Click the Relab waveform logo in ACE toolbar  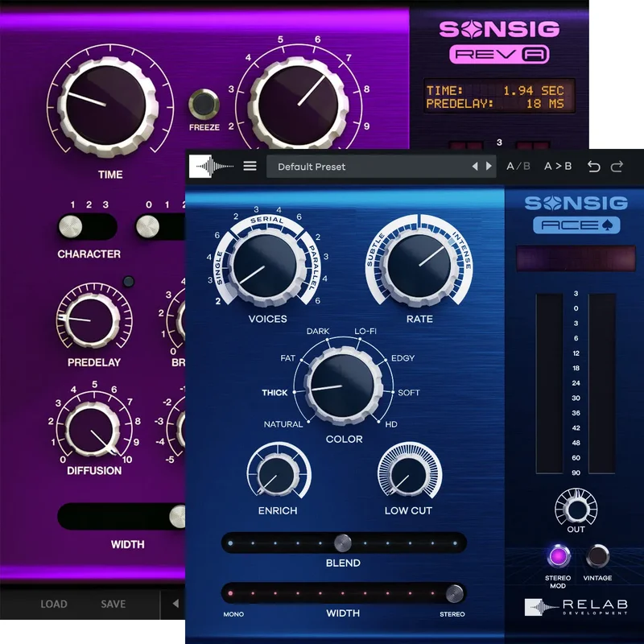pos(212,167)
